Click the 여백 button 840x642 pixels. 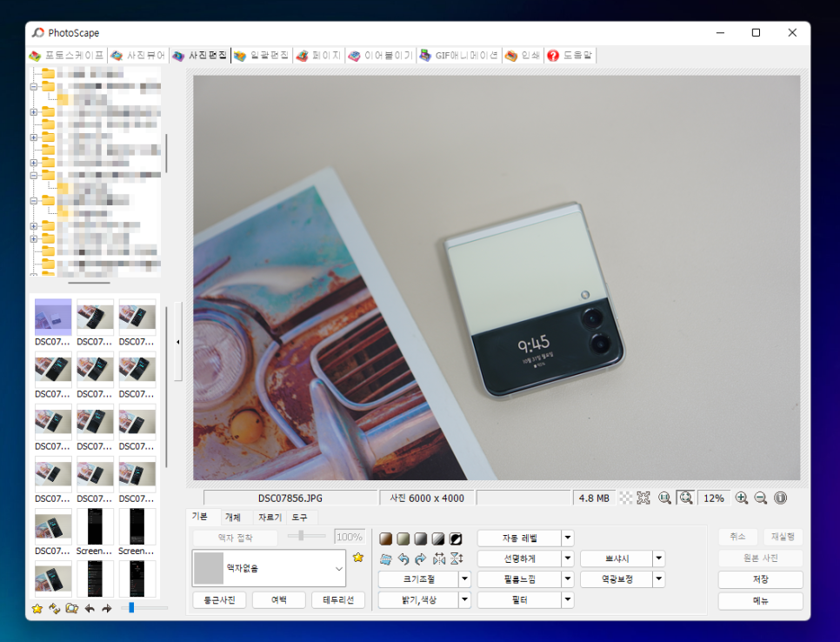(x=278, y=600)
